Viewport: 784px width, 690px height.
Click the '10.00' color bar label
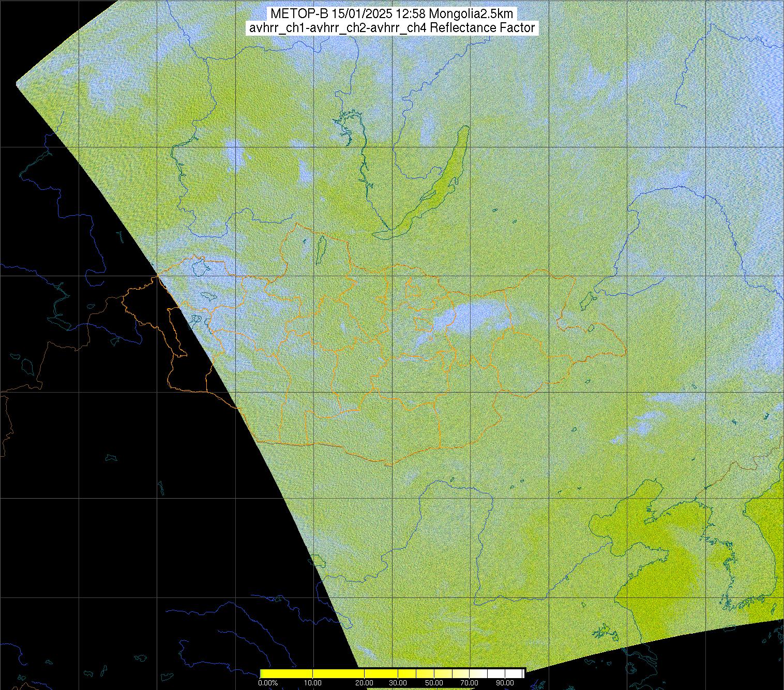pos(312,683)
